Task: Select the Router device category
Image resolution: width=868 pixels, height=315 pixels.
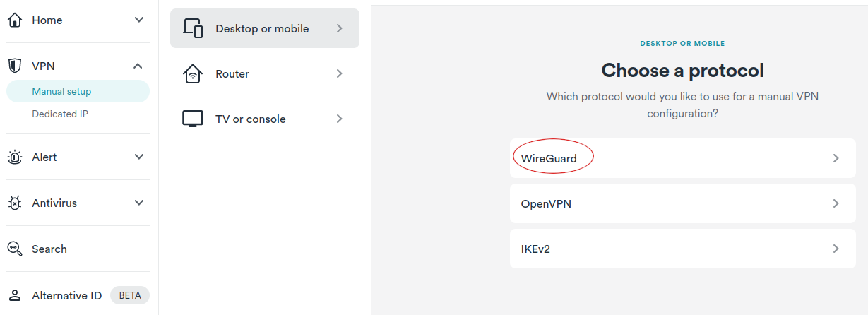Action: pyautogui.click(x=264, y=74)
